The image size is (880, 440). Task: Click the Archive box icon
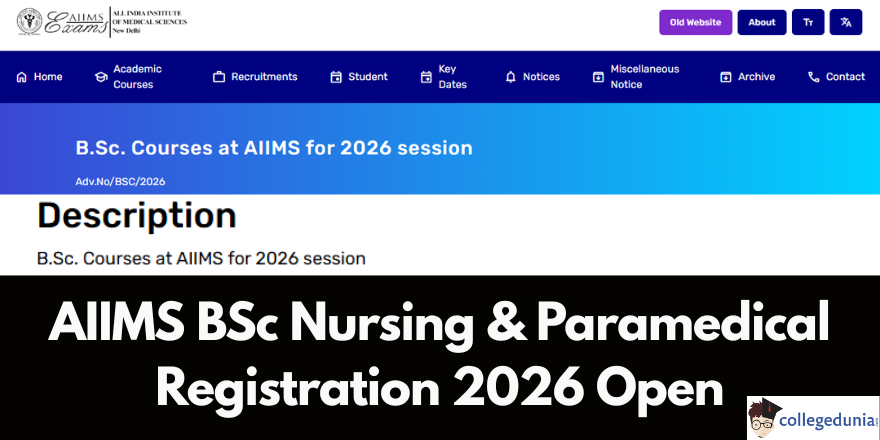point(726,77)
